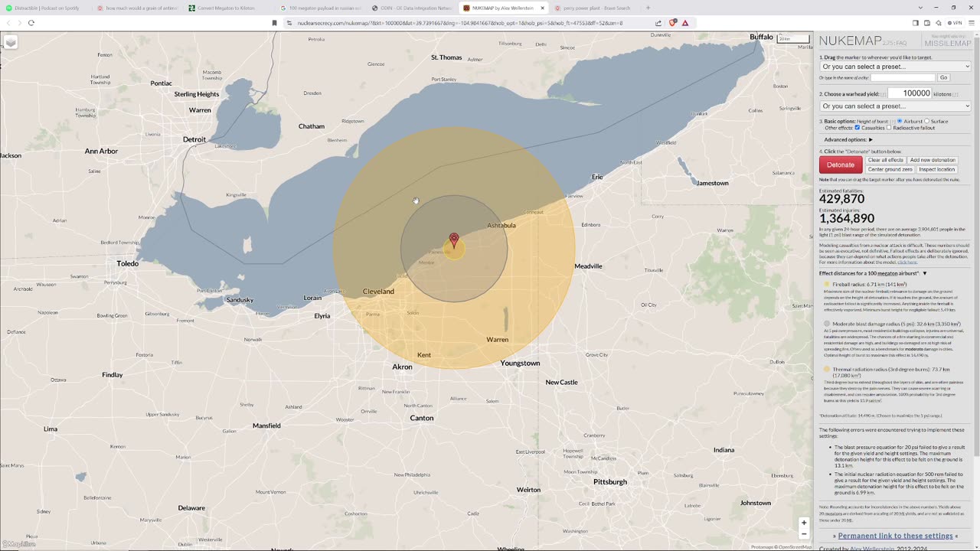Click the Brave Rewards triangle icon

(x=685, y=23)
